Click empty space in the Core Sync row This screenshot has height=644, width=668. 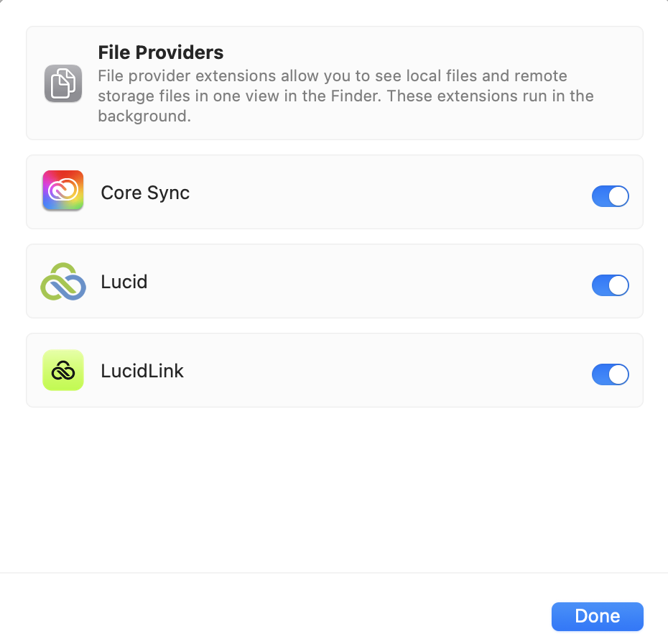point(384,192)
